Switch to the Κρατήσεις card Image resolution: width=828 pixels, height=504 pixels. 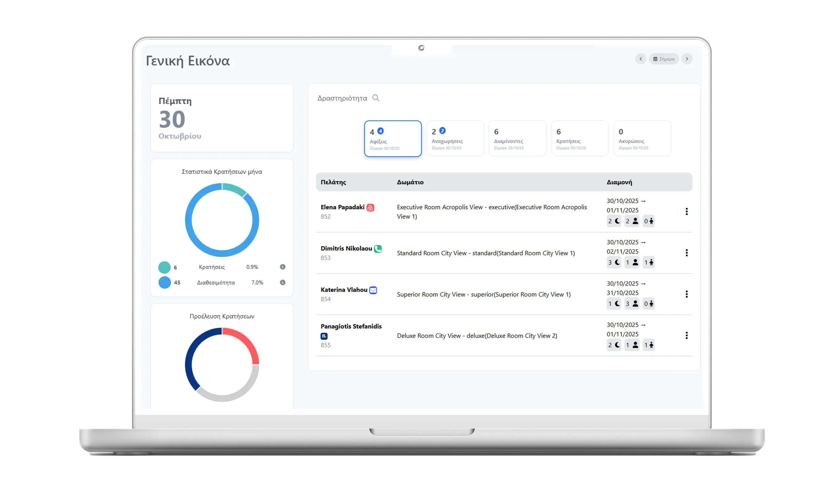coord(579,139)
